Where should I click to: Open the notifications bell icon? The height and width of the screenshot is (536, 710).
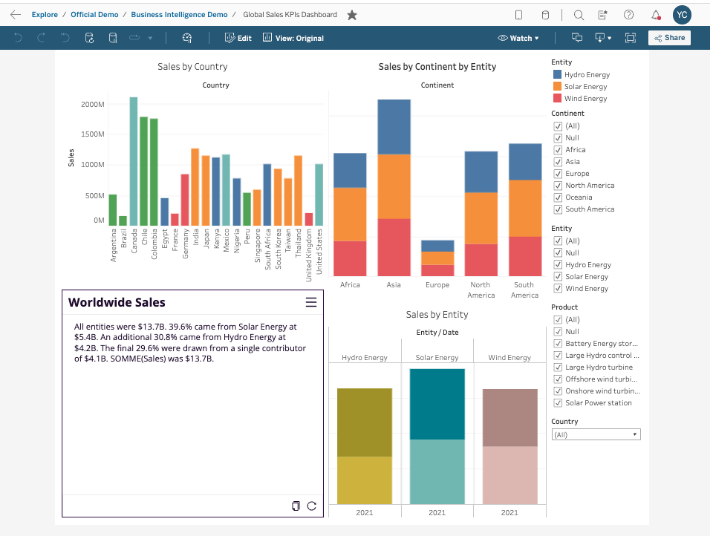click(656, 15)
